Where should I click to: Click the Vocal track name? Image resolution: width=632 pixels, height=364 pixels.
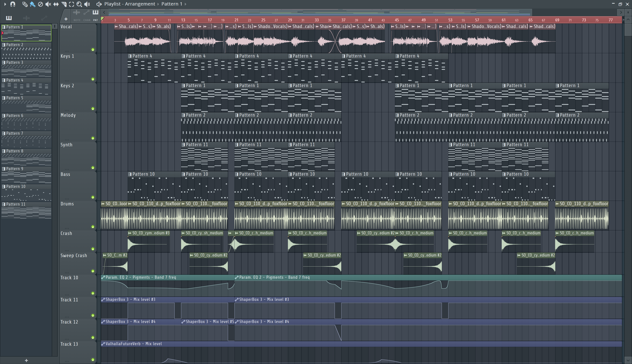pyautogui.click(x=66, y=27)
